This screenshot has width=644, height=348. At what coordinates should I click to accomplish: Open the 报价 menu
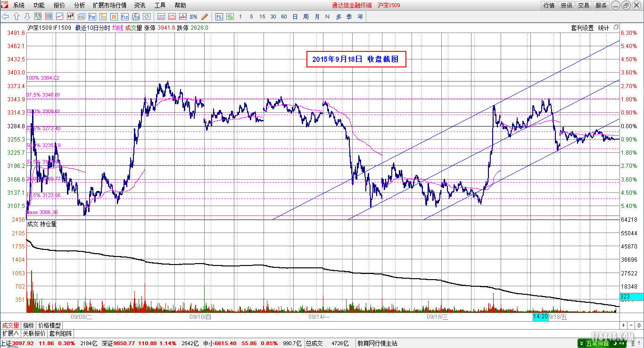point(59,5)
